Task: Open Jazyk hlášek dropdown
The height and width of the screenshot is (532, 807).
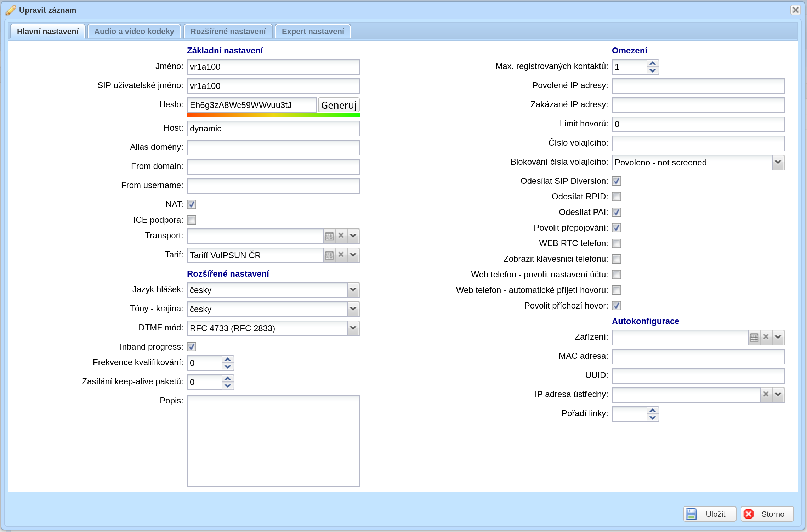Action: (x=353, y=290)
